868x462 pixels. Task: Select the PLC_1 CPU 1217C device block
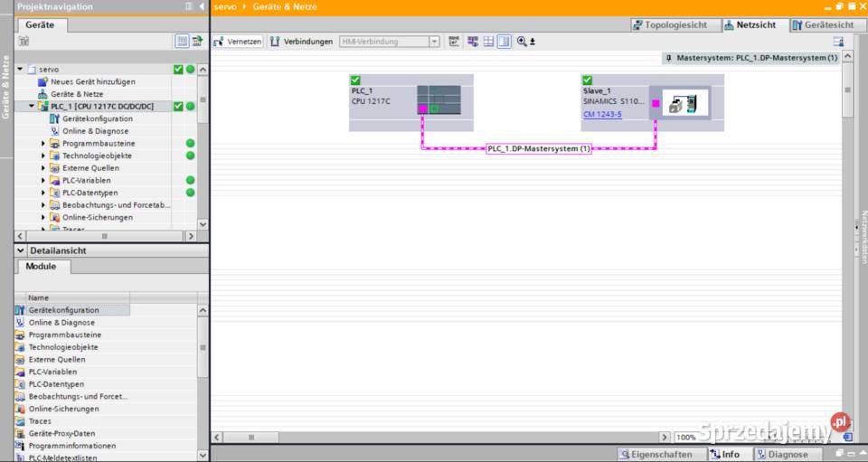(x=410, y=103)
